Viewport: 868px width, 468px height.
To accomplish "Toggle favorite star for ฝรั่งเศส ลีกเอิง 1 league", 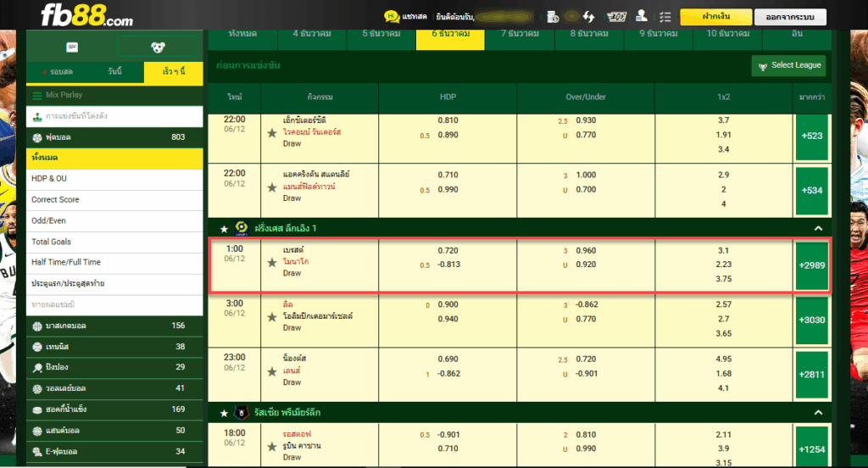I will click(x=224, y=229).
